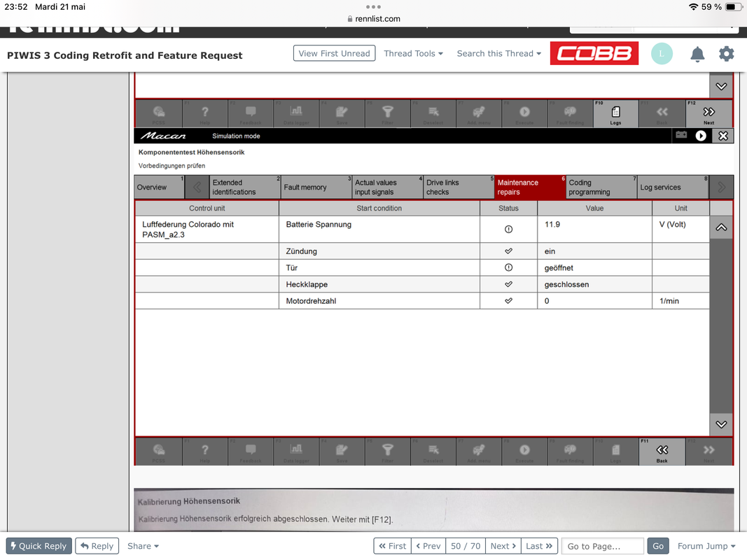
Task: Open forum notifications bell
Action: click(x=697, y=54)
